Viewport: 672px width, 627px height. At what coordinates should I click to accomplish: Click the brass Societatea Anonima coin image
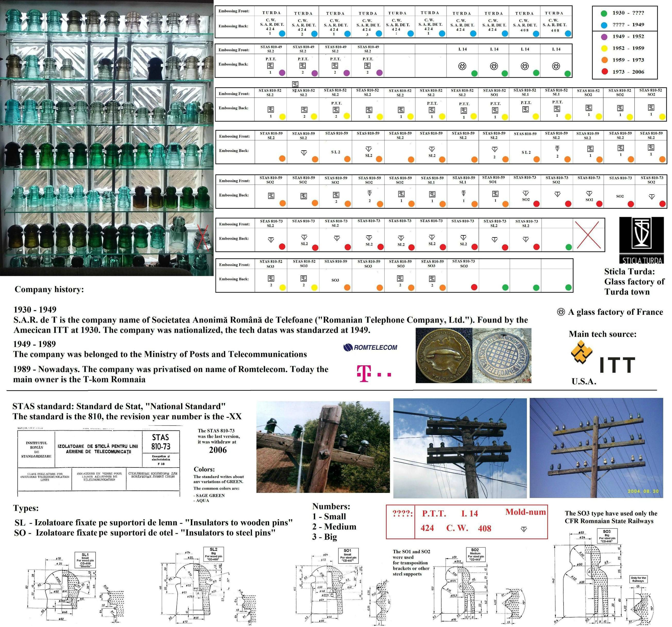[444, 355]
